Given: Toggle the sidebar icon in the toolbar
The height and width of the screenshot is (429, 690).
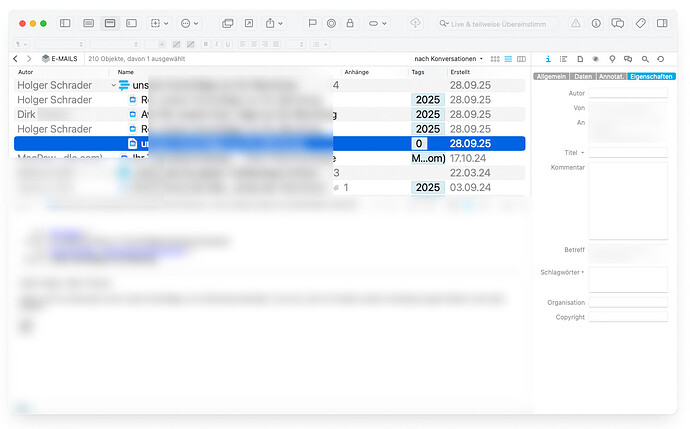Looking at the screenshot, I should tap(65, 22).
